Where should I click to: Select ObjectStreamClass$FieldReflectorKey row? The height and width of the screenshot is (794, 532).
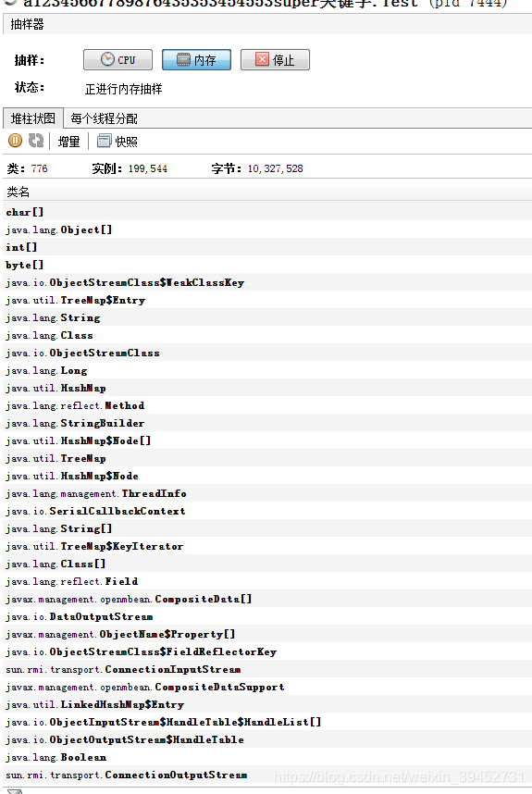coord(267,651)
